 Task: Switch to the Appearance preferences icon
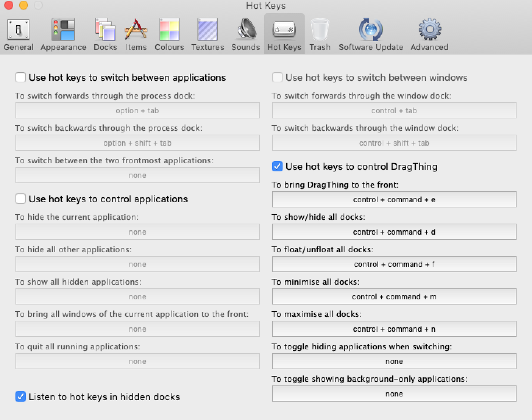[63, 35]
